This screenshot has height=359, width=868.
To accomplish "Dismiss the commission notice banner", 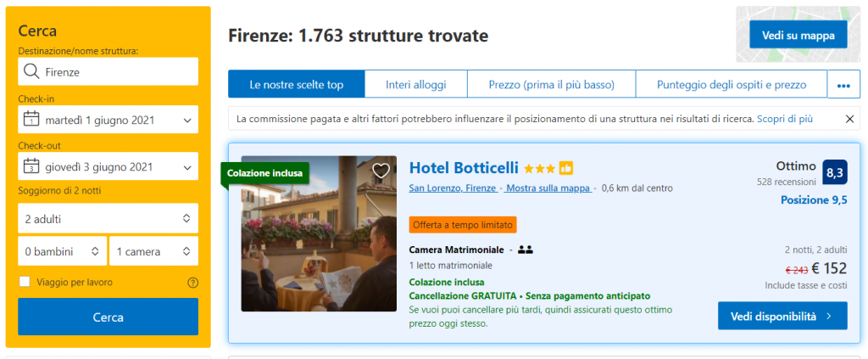I will pos(850,119).
